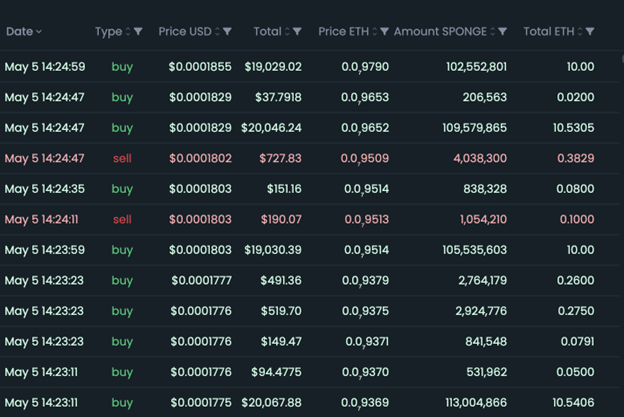Toggle Total ETH sort direction arrows
The image size is (624, 417).
(x=583, y=32)
